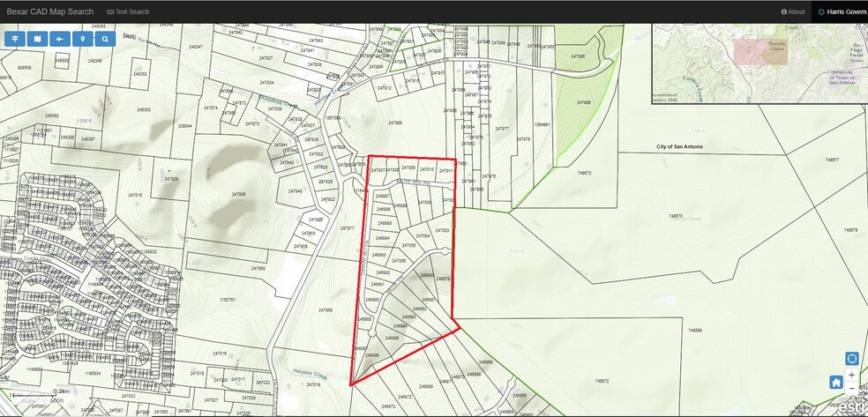Click the locate-me crosshair button
Image resolution: width=868 pixels, height=417 pixels.
[852, 358]
